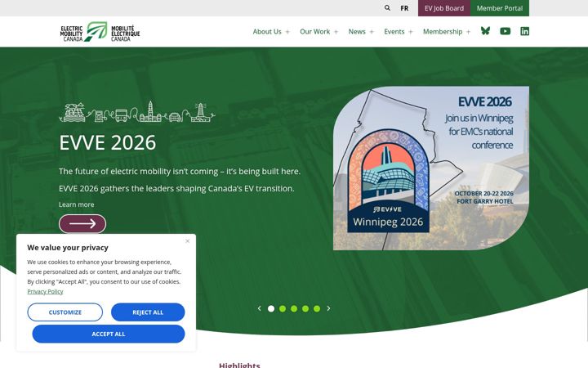The width and height of the screenshot is (588, 368).
Task: Open the News menu
Action: point(357,32)
